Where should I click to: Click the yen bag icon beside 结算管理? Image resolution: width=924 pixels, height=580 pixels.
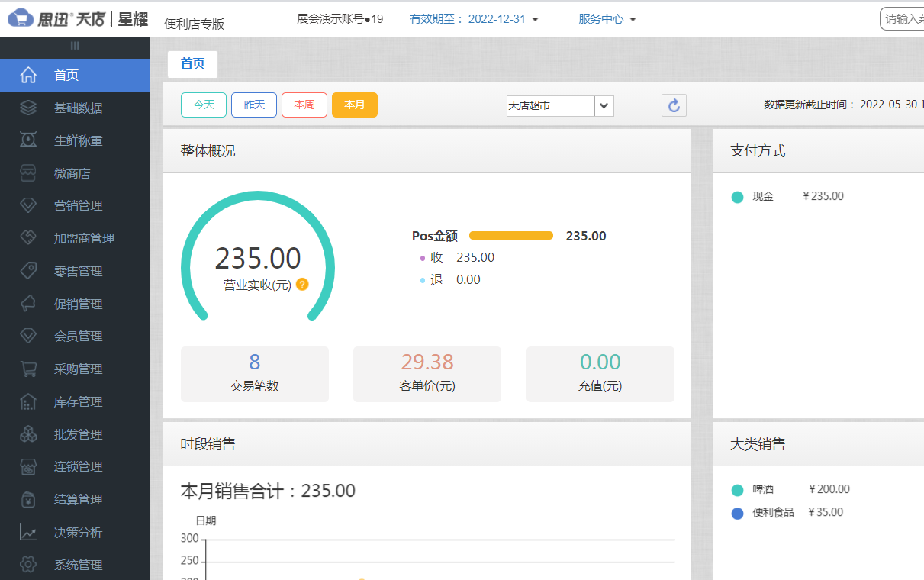(x=28, y=499)
